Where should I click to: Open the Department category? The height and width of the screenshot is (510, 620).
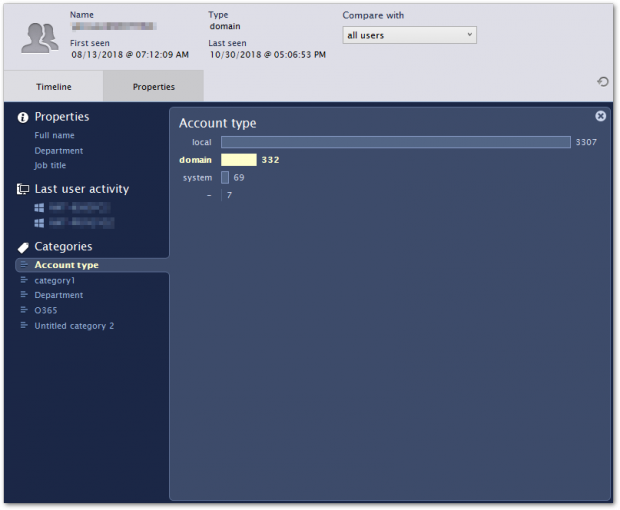59,295
